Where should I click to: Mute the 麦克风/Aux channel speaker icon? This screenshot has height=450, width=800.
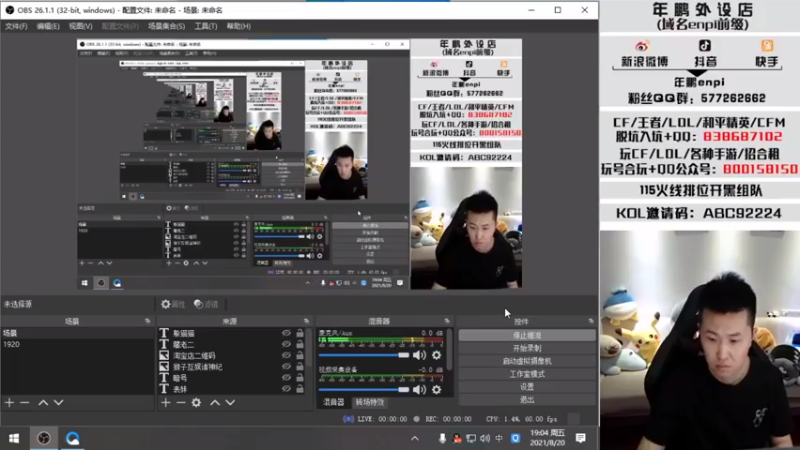419,355
